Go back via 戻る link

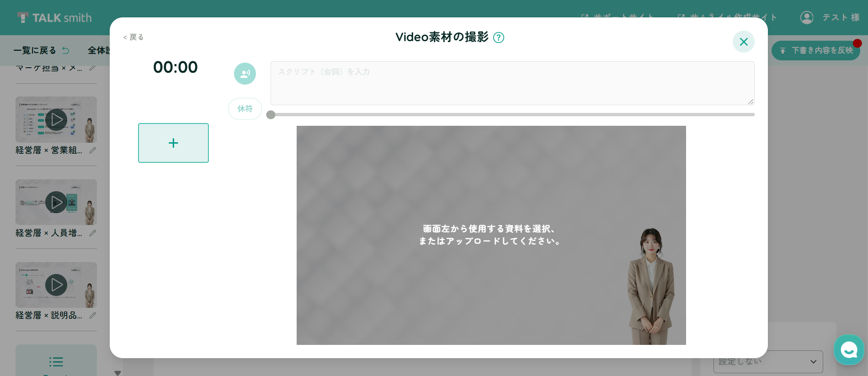click(x=133, y=37)
